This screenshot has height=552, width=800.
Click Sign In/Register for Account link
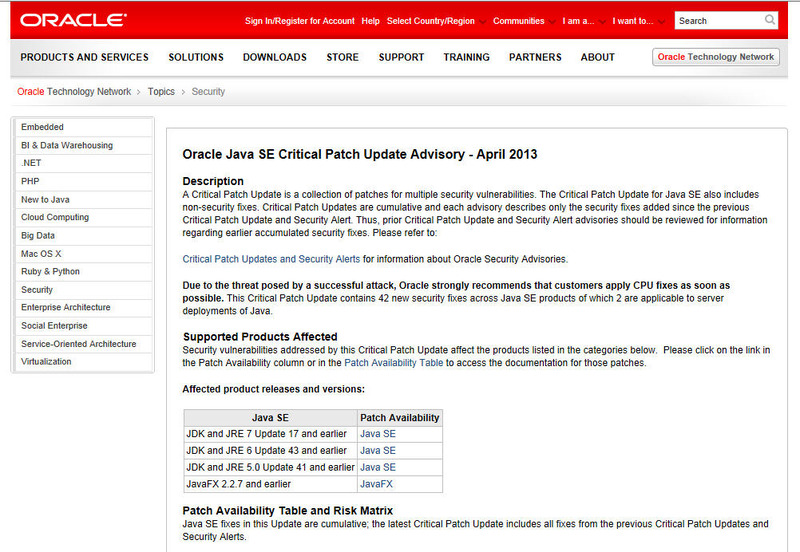tap(299, 21)
